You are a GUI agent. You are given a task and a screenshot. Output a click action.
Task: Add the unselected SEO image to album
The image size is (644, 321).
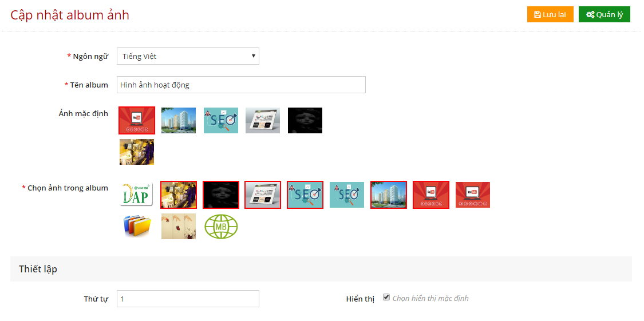pos(347,195)
